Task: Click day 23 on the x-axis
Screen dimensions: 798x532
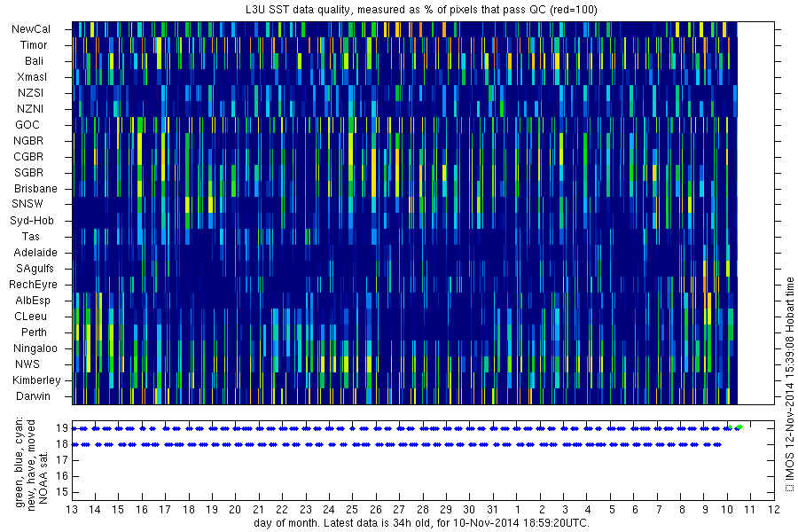Action: 305,510
